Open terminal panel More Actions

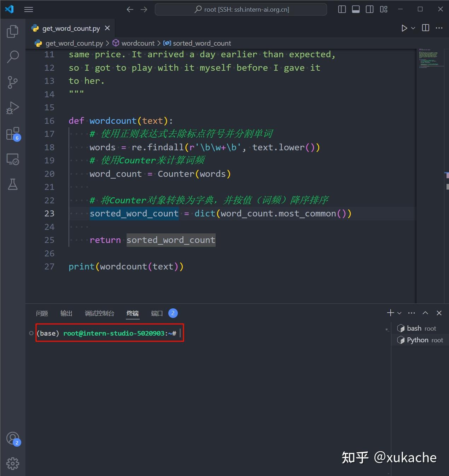click(412, 313)
